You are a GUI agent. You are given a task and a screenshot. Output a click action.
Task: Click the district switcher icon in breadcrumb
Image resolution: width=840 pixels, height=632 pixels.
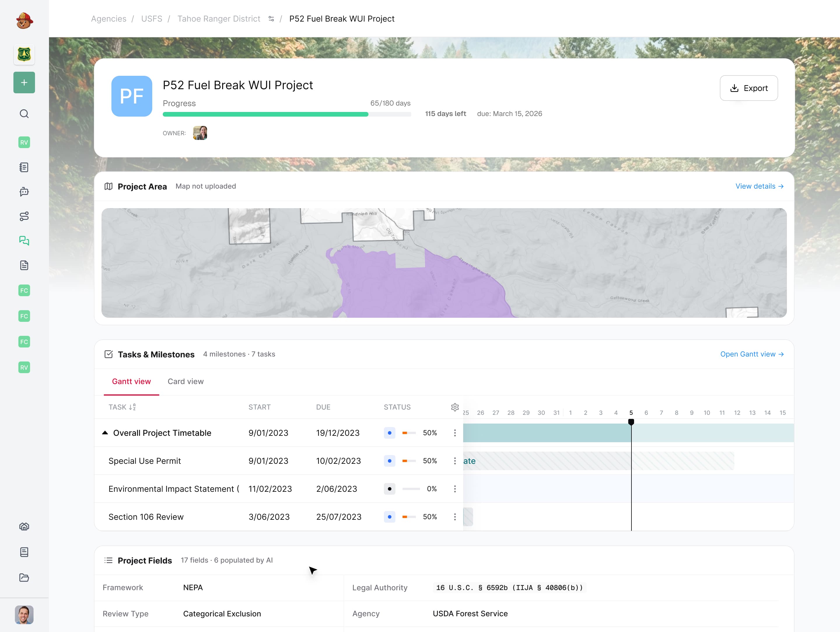[x=271, y=19]
